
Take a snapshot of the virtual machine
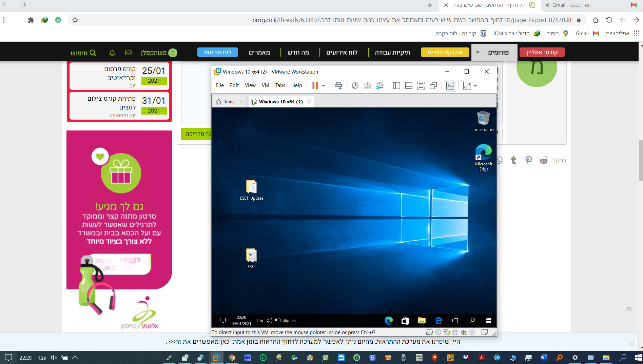355,85
